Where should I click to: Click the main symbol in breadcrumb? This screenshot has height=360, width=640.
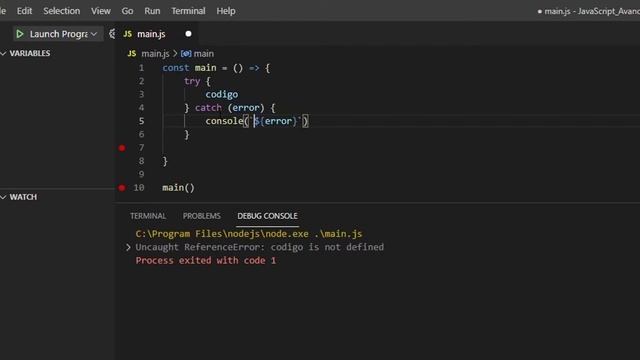pyautogui.click(x=204, y=53)
